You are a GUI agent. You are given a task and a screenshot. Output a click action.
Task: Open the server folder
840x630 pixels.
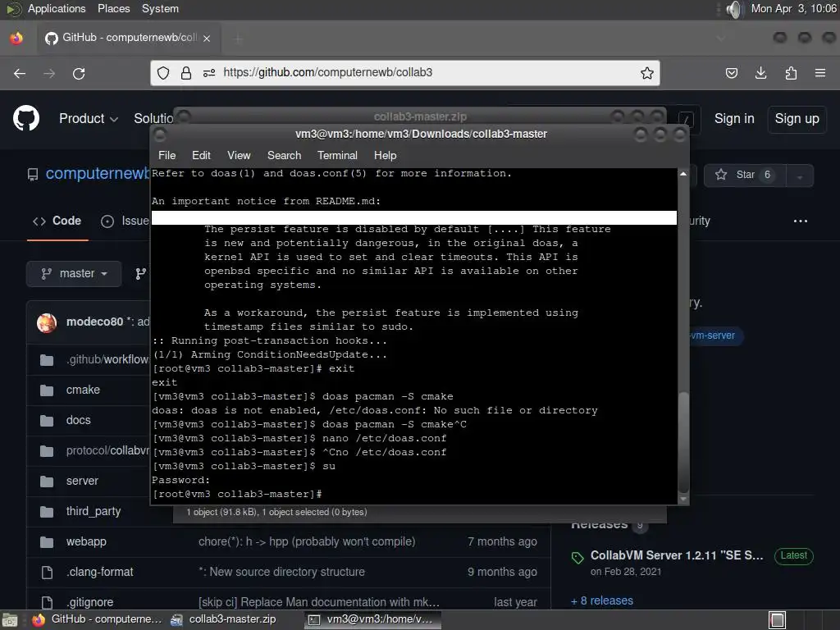pos(82,481)
